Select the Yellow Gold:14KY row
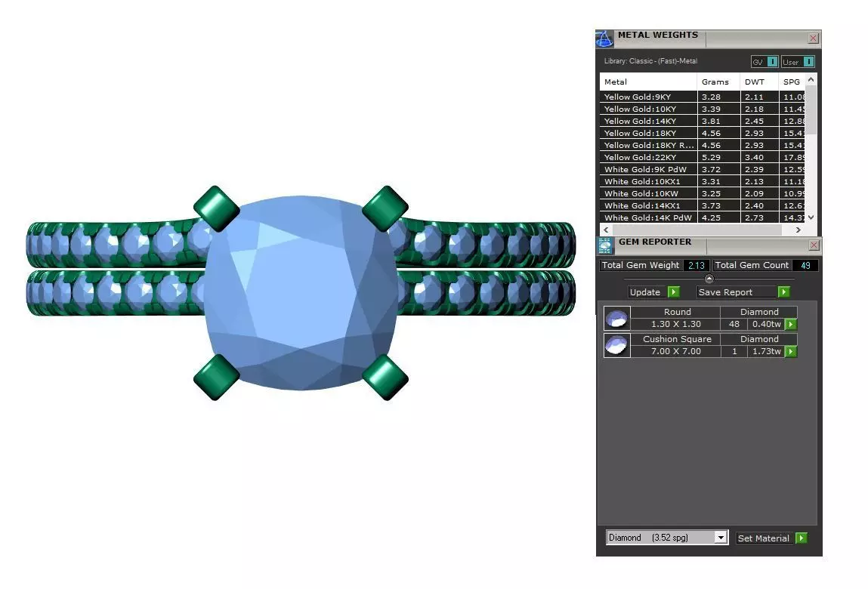 703,122
